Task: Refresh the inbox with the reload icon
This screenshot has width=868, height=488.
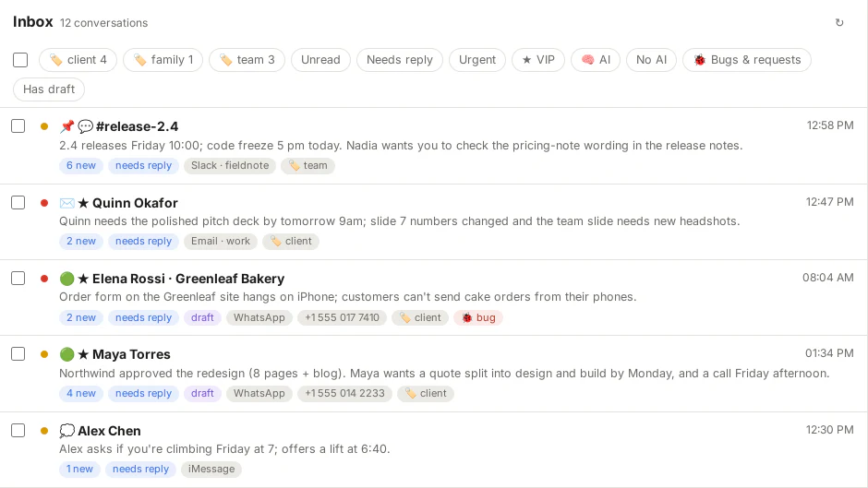Action: pos(839,23)
